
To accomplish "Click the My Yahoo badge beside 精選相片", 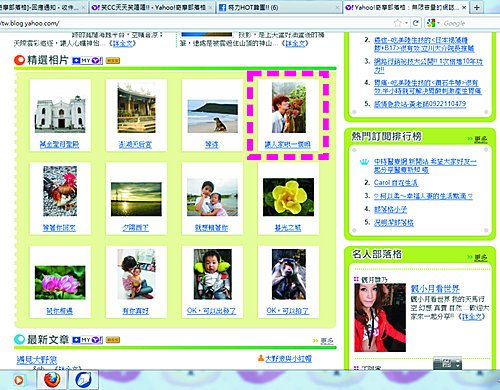I will (88, 60).
